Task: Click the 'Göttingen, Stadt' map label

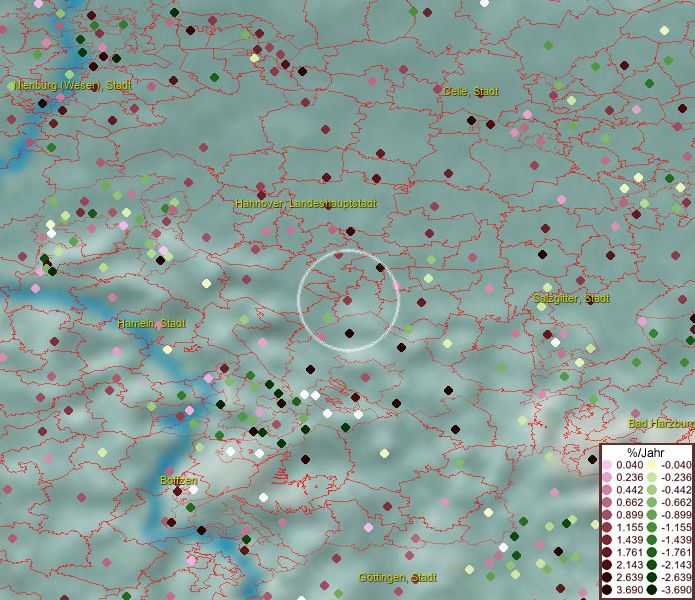Action: (398, 577)
